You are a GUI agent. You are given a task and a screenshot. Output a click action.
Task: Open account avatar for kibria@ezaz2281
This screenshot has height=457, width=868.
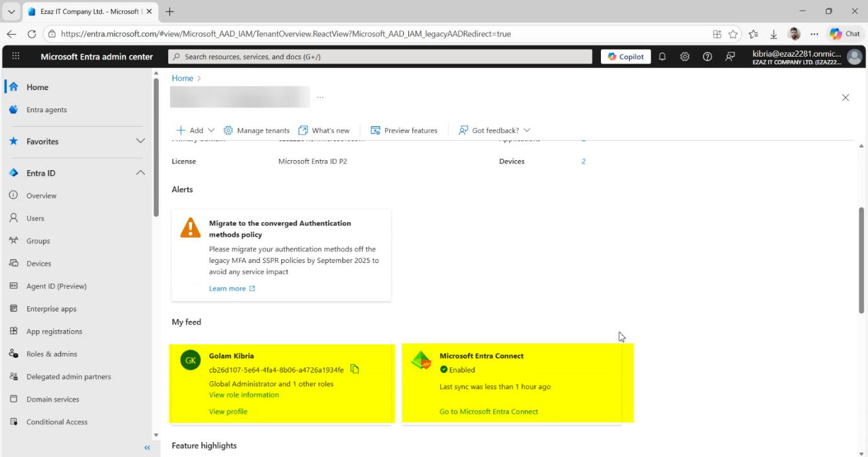click(x=855, y=57)
